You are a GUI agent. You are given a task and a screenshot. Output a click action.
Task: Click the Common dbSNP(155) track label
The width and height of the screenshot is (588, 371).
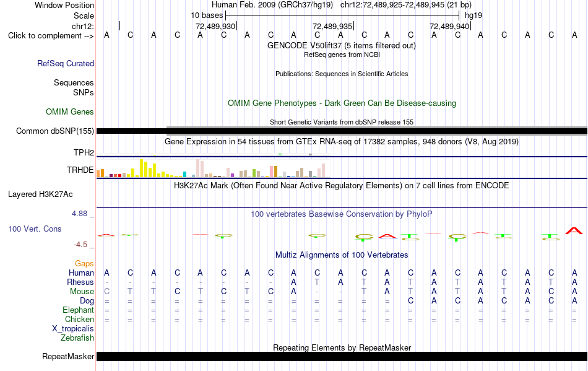[x=55, y=131]
